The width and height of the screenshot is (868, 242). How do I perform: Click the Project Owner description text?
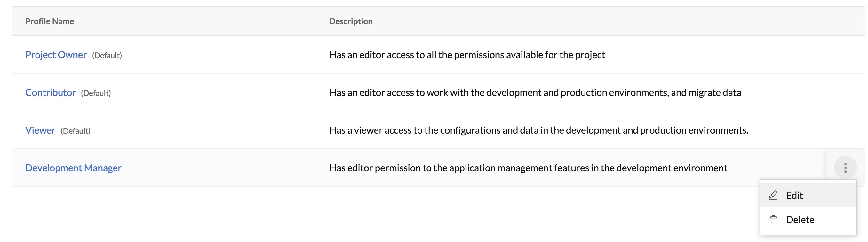click(467, 55)
